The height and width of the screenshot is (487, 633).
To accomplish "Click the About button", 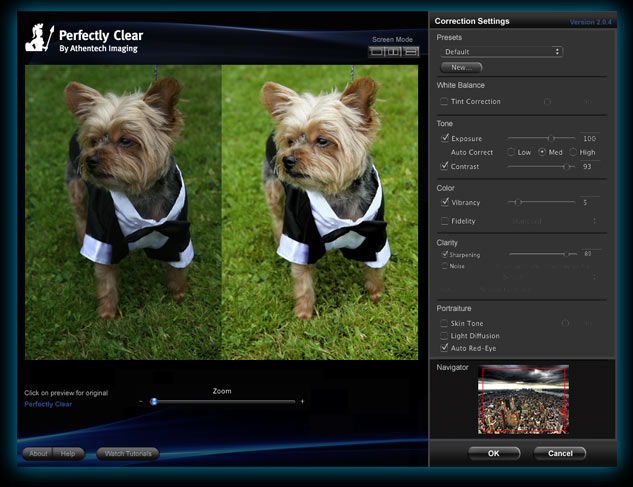I will (38, 453).
